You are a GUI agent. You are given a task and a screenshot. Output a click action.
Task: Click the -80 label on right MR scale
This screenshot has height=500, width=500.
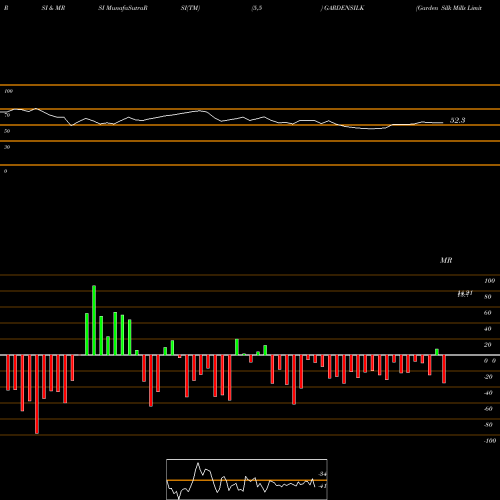[488, 425]
